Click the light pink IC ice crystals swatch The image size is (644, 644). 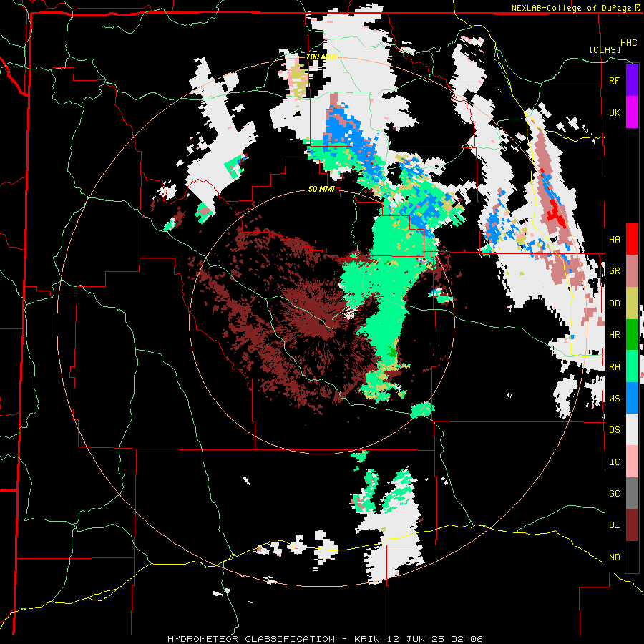point(632,462)
